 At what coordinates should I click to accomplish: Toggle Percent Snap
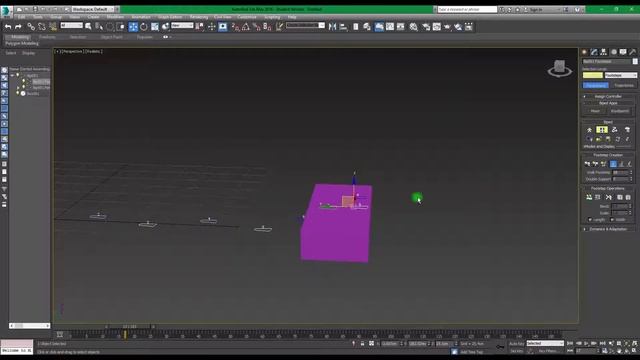point(256,27)
